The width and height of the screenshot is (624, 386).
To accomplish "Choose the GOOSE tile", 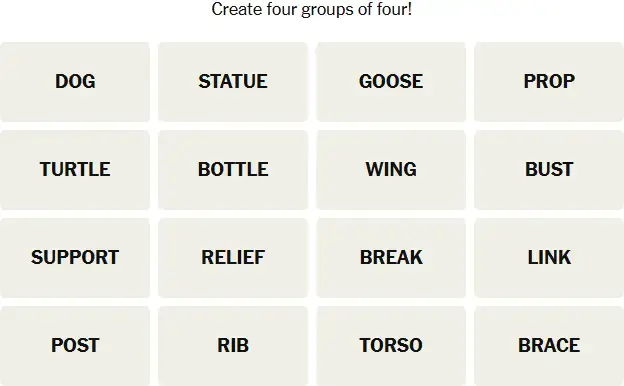I will (391, 82).
